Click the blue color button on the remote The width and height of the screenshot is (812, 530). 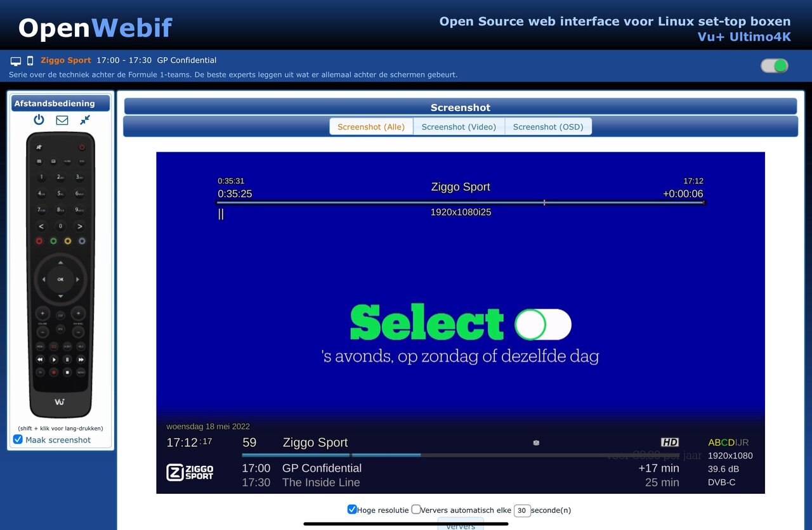coord(82,242)
